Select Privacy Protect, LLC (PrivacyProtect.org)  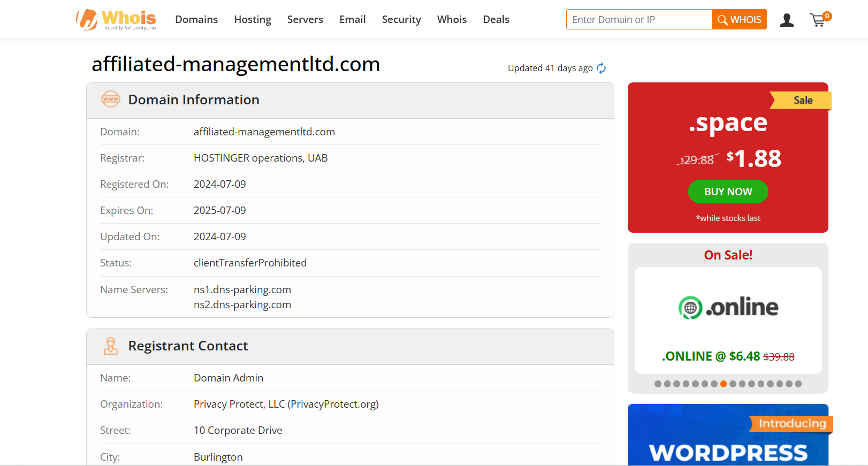tap(286, 404)
